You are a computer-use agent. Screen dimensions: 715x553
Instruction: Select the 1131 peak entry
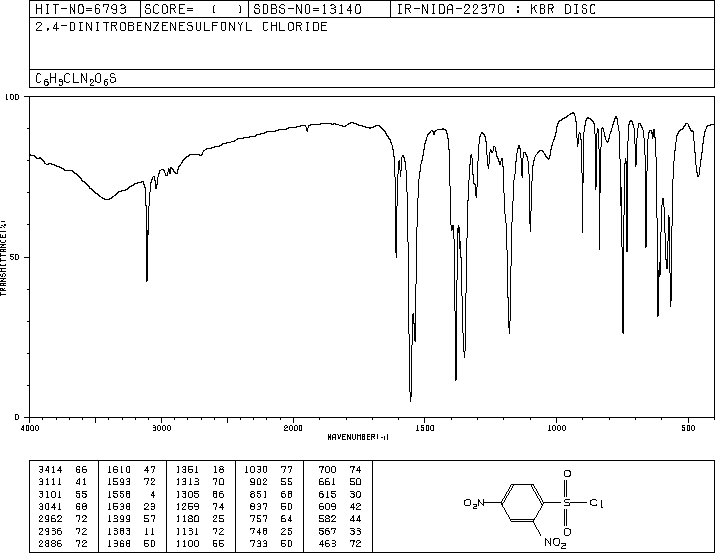pyautogui.click(x=200, y=531)
